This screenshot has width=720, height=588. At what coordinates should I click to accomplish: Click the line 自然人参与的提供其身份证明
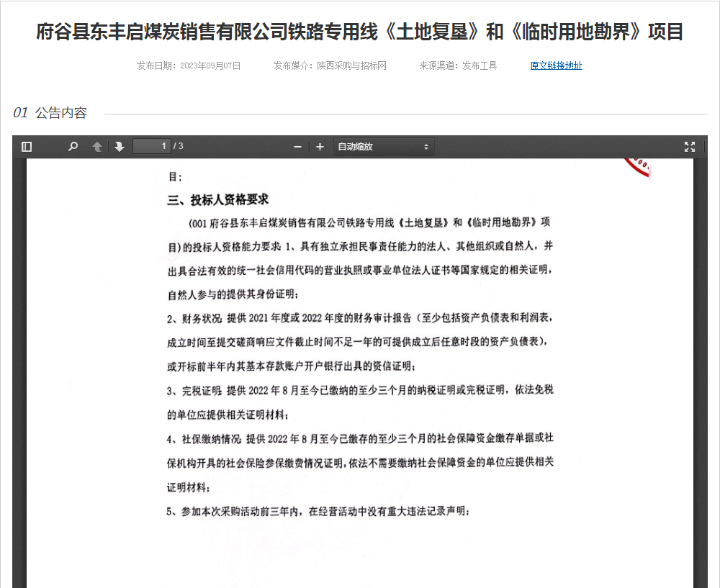[x=233, y=294]
